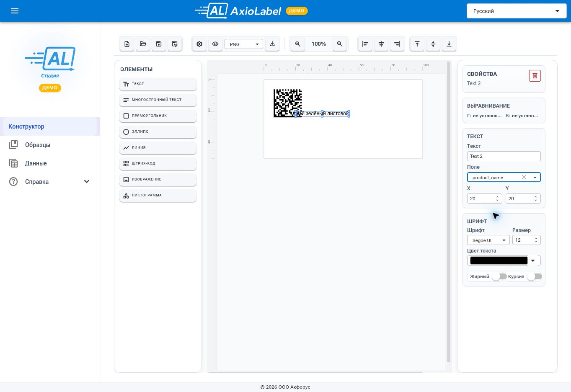Toggle the preview eye icon
The image size is (571, 392).
215,44
